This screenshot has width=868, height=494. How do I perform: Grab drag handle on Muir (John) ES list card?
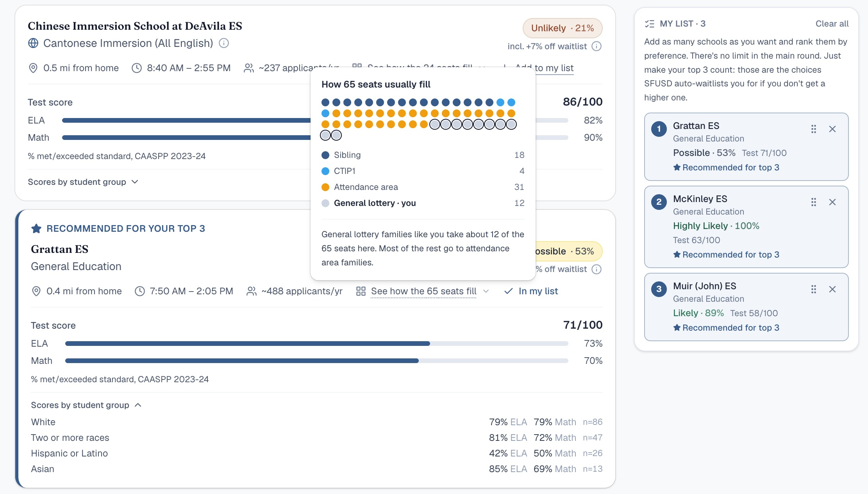(x=814, y=289)
